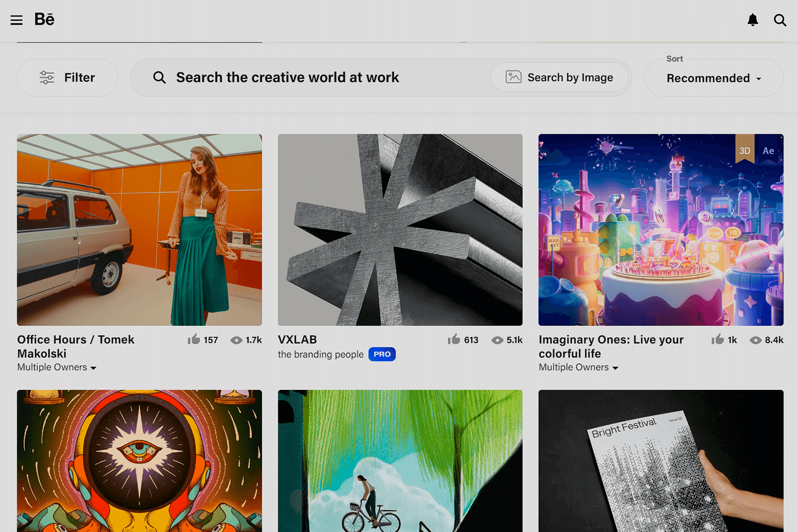This screenshot has width=798, height=532.
Task: Click the 613 appreciations count
Action: (471, 340)
